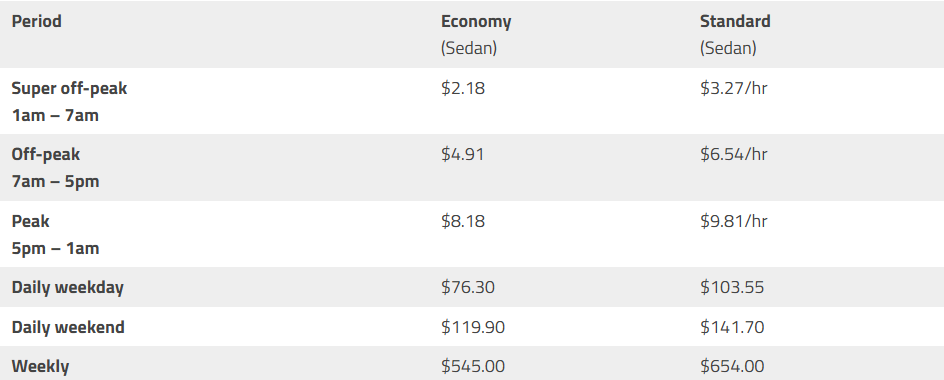
Task: Click the Daily weekend row label
Action: click(68, 327)
